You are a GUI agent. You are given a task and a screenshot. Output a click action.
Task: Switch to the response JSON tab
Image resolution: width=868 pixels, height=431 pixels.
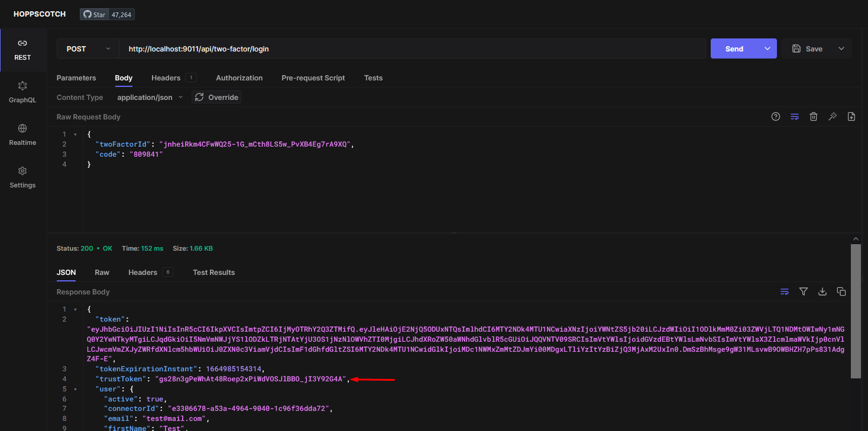coord(66,272)
